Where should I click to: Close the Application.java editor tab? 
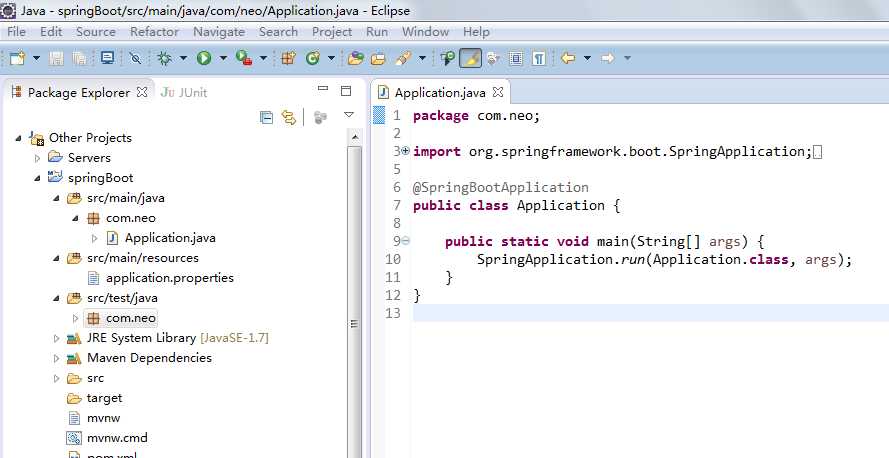498,92
